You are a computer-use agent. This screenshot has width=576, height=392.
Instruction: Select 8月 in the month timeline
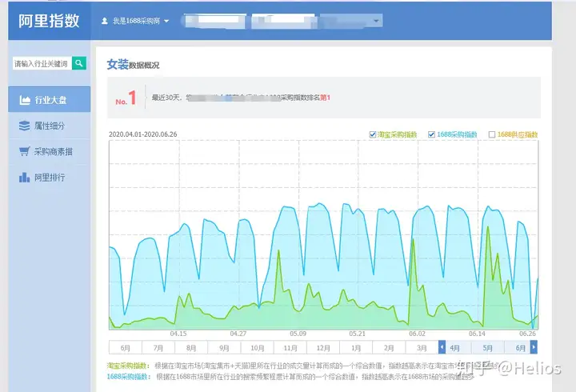(191, 348)
